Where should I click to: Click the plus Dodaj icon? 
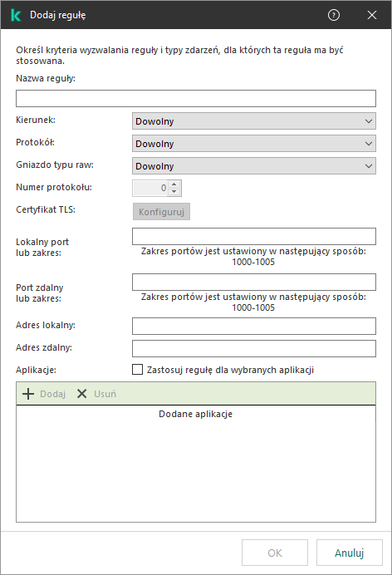point(28,394)
